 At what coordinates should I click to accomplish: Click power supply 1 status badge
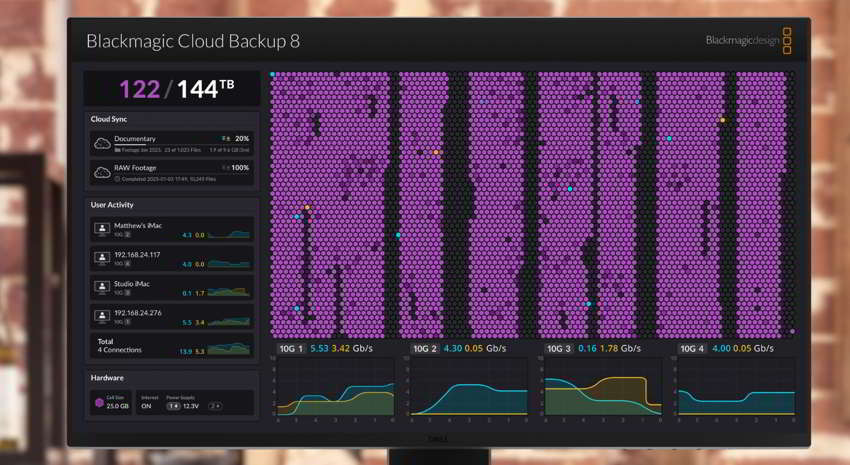tap(173, 405)
